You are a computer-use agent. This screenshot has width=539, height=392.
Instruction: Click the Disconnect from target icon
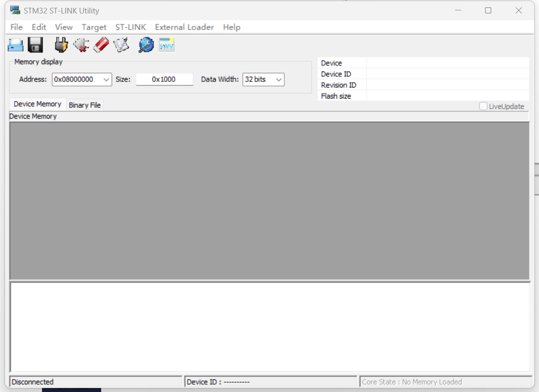click(x=81, y=45)
